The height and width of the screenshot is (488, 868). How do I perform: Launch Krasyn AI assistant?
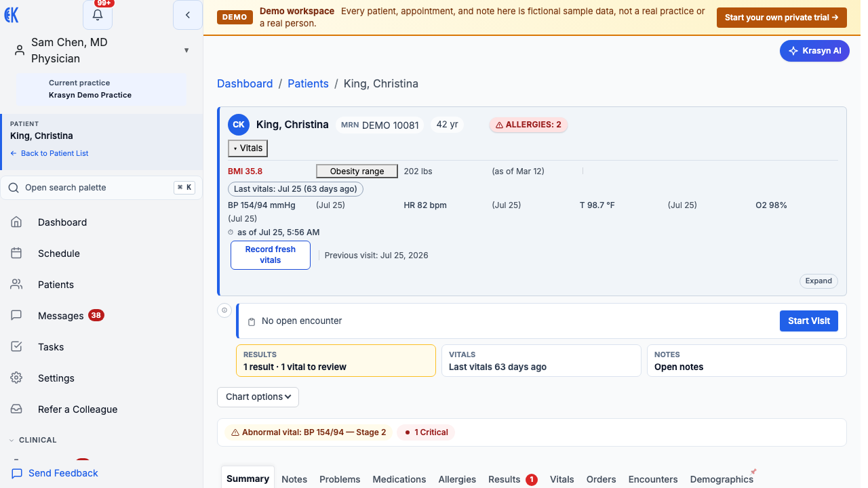point(814,51)
